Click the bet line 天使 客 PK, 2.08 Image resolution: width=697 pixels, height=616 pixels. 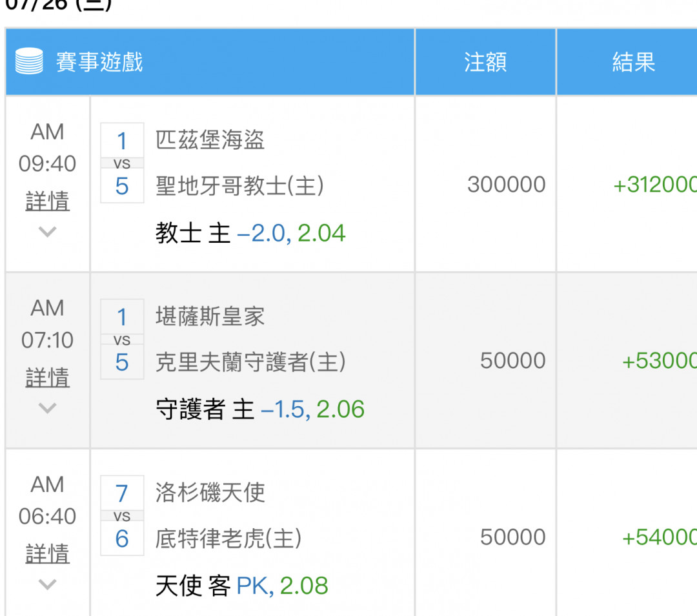[241, 586]
